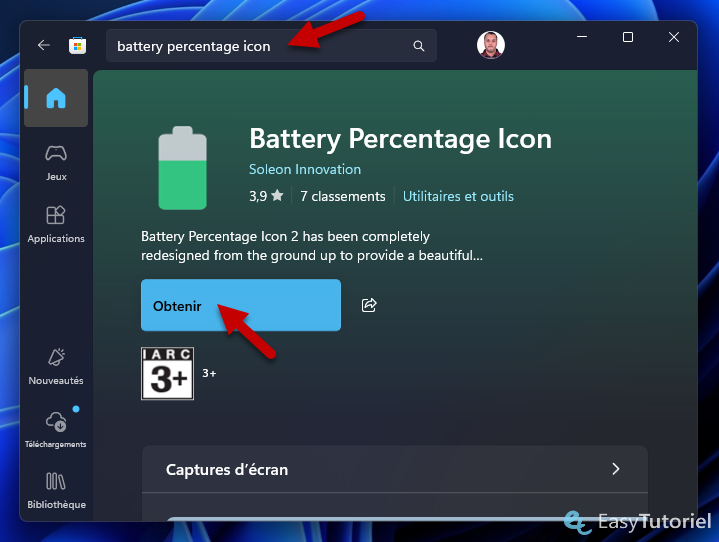Click the 3,9 star rating
The width and height of the screenshot is (719, 542).
[266, 196]
